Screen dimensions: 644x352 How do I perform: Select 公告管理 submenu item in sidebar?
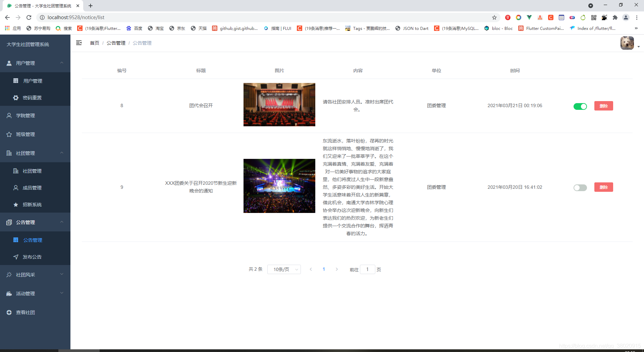[x=33, y=240]
